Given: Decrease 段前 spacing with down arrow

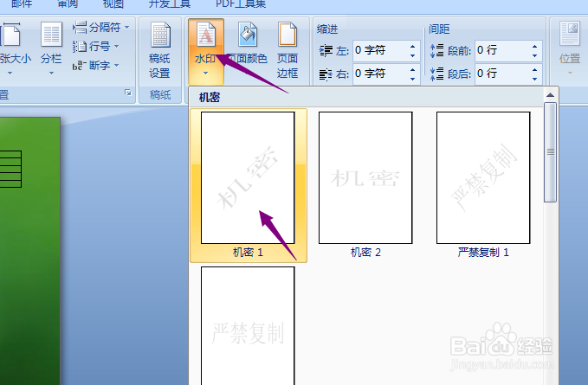Looking at the screenshot, I should (535, 55).
